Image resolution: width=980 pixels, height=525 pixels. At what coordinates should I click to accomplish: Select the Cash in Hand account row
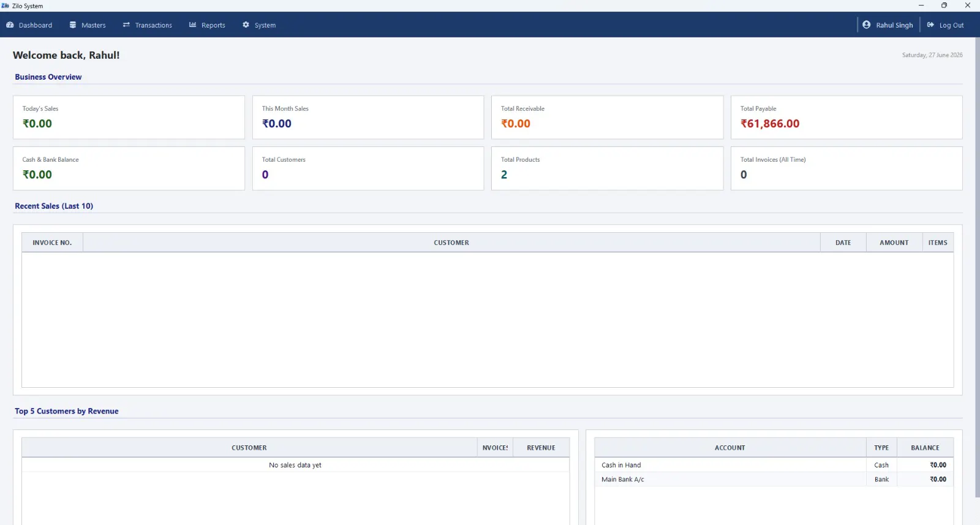pyautogui.click(x=774, y=465)
